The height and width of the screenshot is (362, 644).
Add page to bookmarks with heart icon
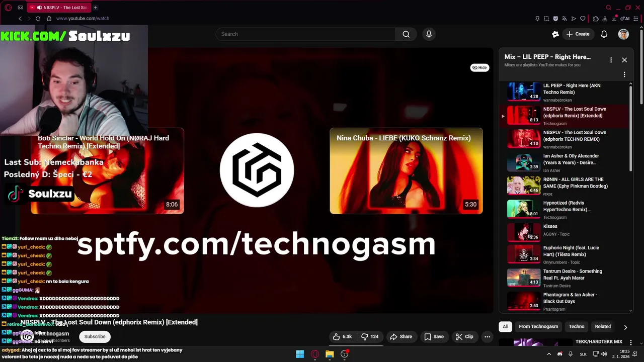point(583,19)
